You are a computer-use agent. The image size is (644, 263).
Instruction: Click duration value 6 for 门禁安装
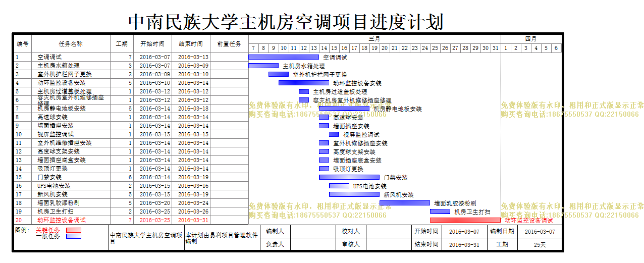point(130,177)
